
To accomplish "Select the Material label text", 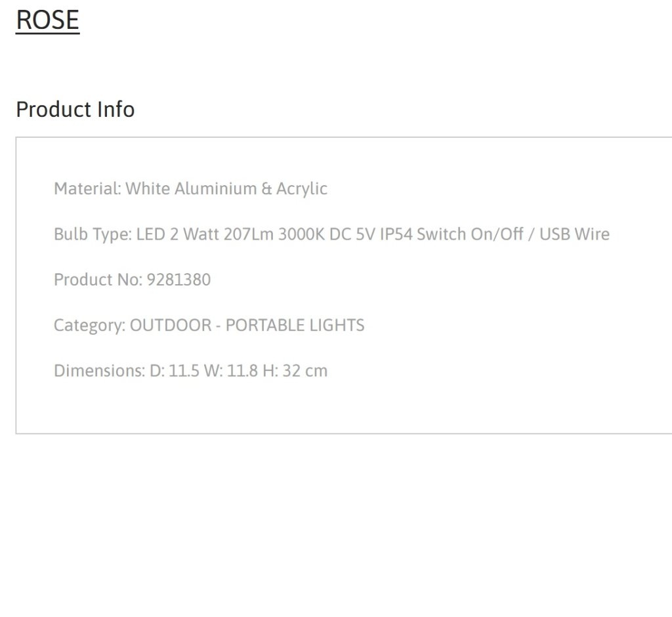I will (x=87, y=188).
